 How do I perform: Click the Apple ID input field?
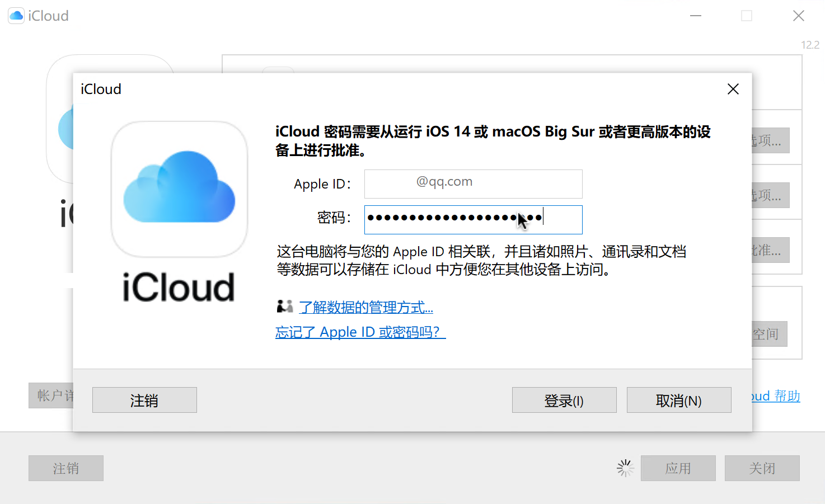coord(473,183)
